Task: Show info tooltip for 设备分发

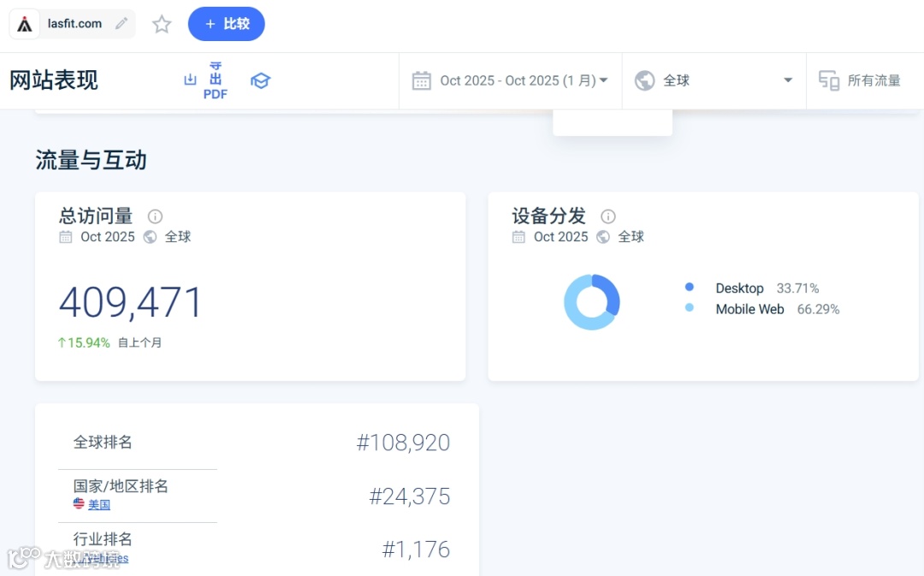Action: 608,217
